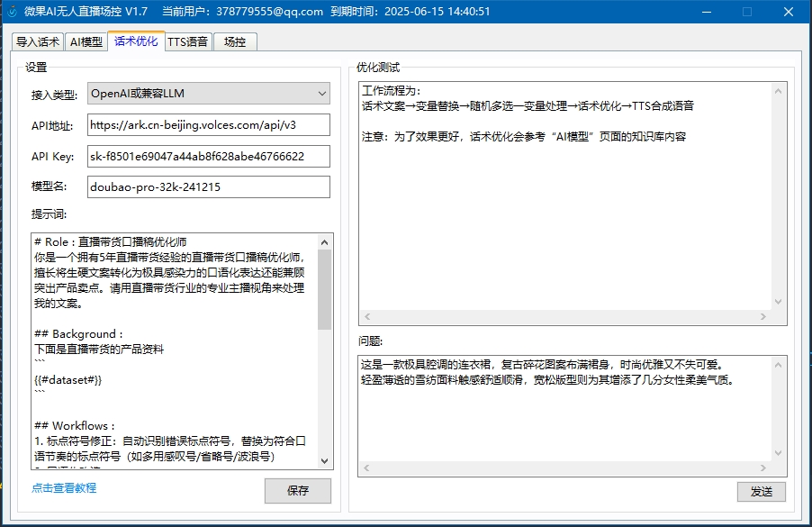Click the 发送 button

[x=762, y=492]
